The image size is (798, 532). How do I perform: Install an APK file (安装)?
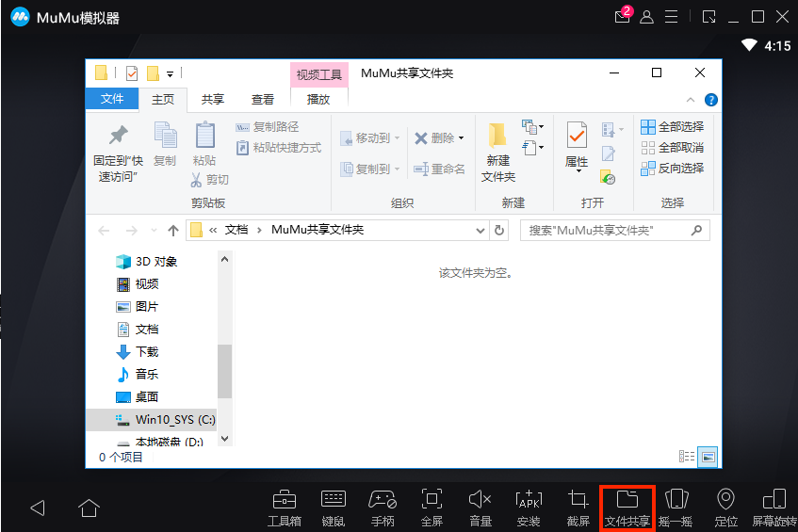[529, 508]
